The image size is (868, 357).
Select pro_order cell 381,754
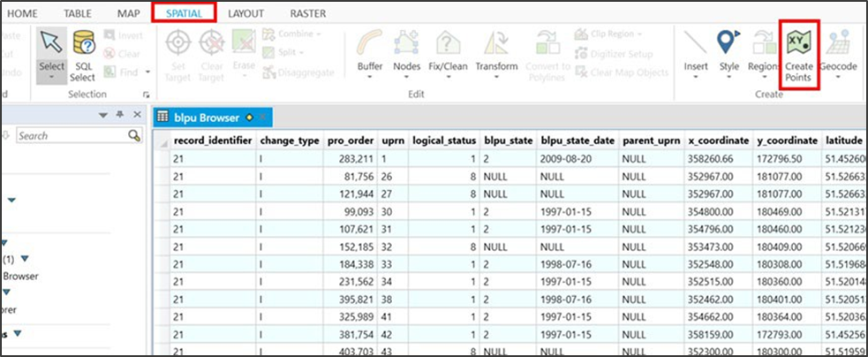350,334
